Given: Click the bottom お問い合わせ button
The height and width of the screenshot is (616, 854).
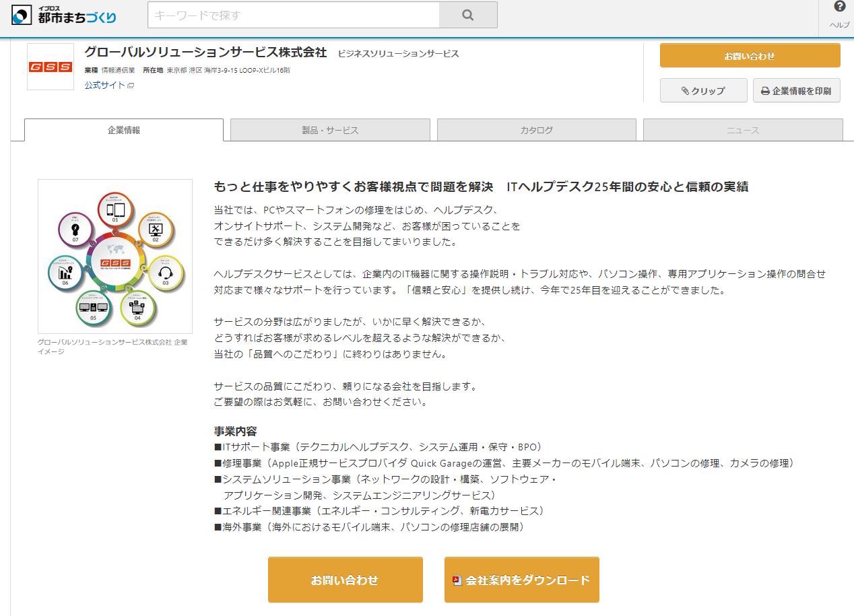Looking at the screenshot, I should point(345,580).
